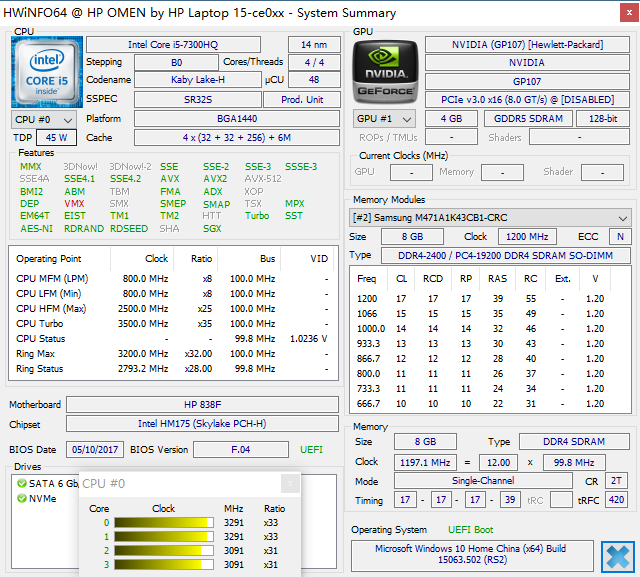This screenshot has height=577, width=640.
Task: Click the BIOS Date 05/10/2017 field
Action: coord(94,450)
